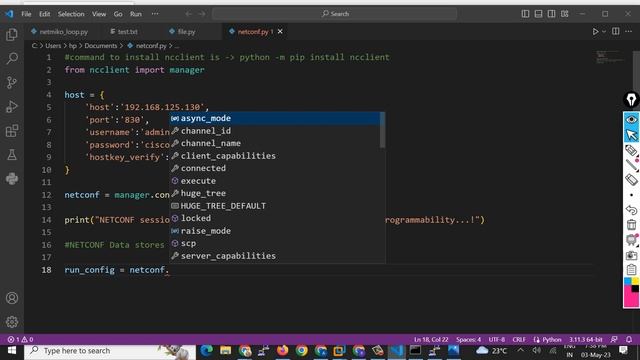
Task: Open the Source Control view
Action: pyautogui.click(x=12, y=82)
